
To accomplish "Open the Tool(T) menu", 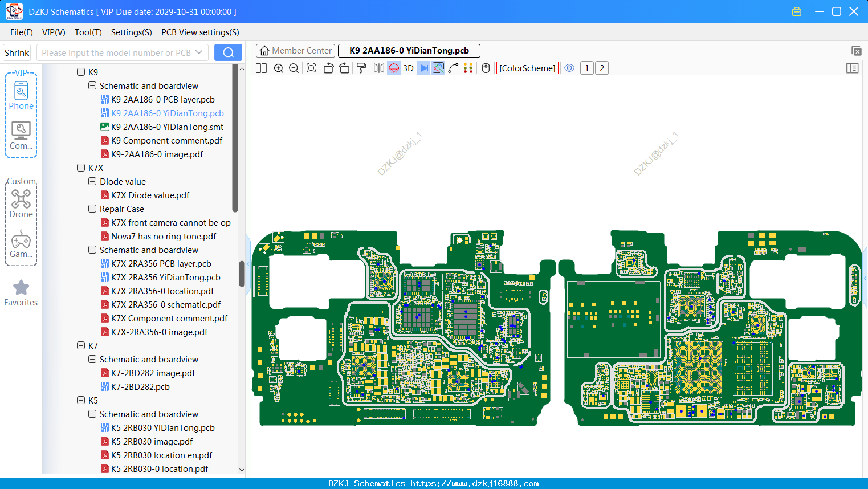I will 88,32.
